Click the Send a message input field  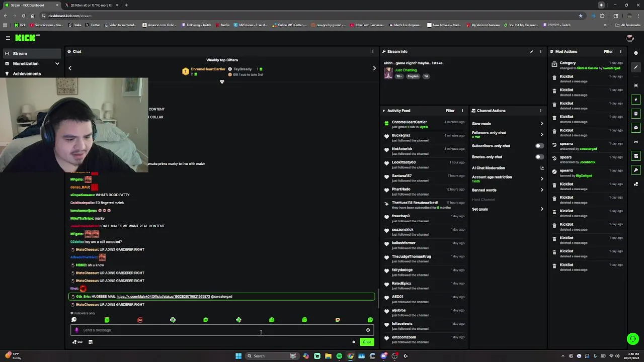click(x=222, y=330)
